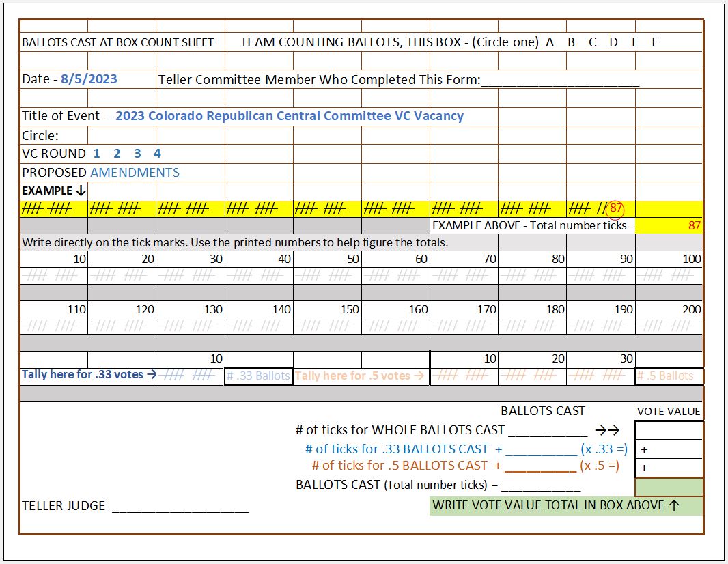Screen dimensions: 728x564
Task: Click the blue date 8/5/2023
Action: point(89,79)
